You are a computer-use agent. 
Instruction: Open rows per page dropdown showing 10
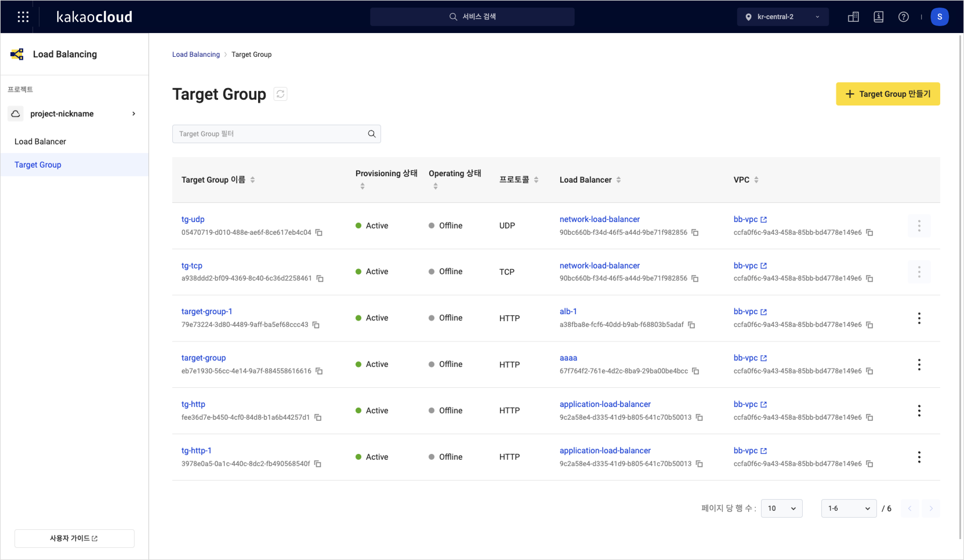point(782,508)
